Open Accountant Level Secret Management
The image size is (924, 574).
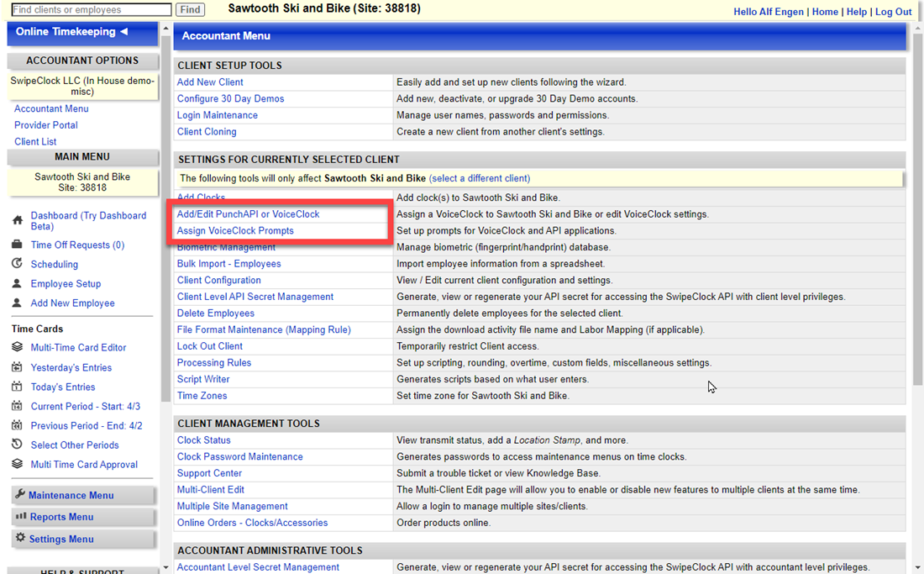point(258,567)
